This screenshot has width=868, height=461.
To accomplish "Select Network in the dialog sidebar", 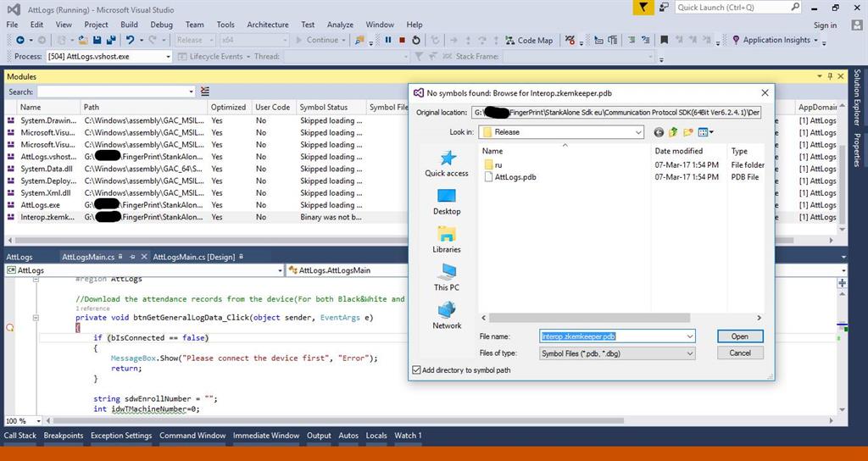I will [447, 316].
